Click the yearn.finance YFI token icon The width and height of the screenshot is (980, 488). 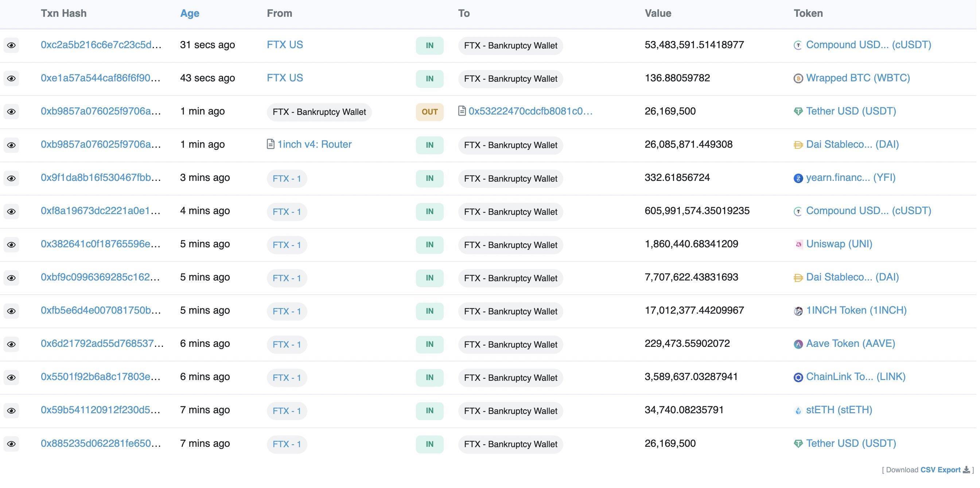798,178
